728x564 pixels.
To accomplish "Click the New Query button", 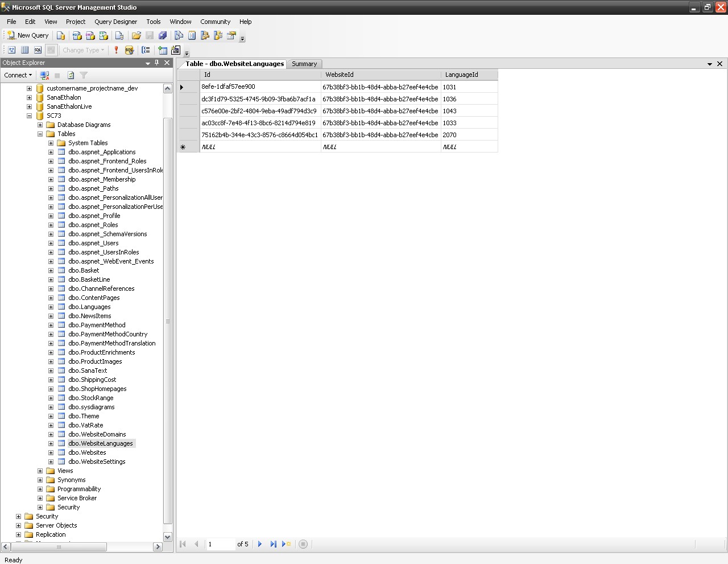I will [27, 35].
